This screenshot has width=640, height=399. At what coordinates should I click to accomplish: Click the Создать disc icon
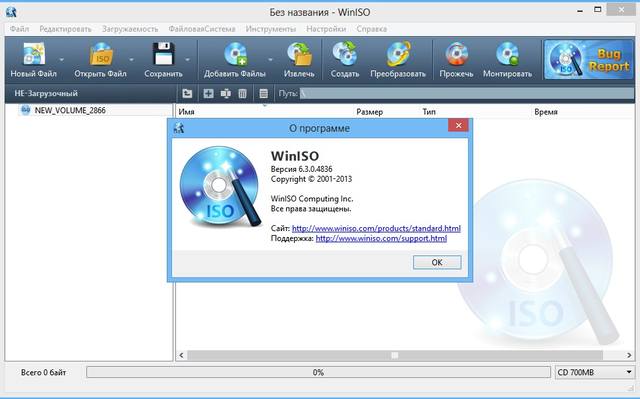[345, 54]
